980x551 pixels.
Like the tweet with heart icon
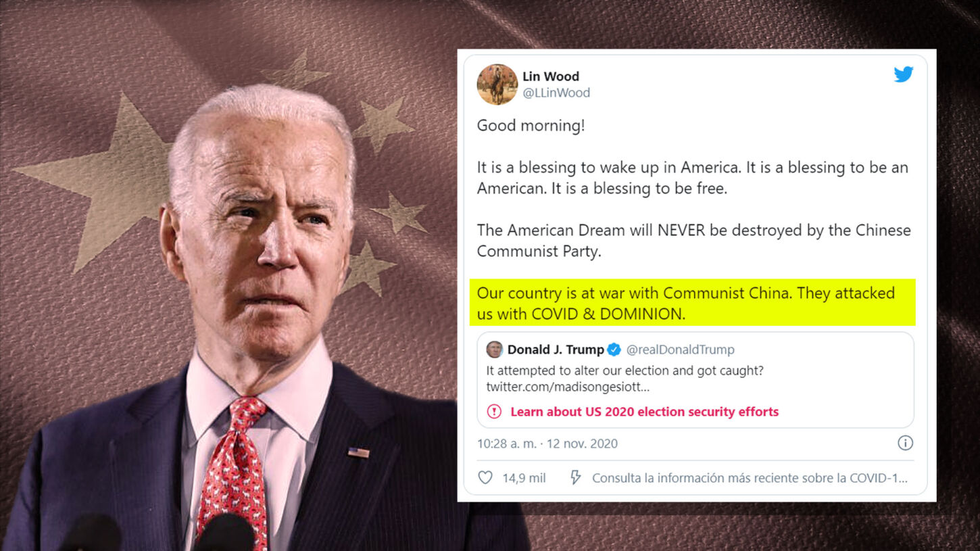click(x=485, y=478)
